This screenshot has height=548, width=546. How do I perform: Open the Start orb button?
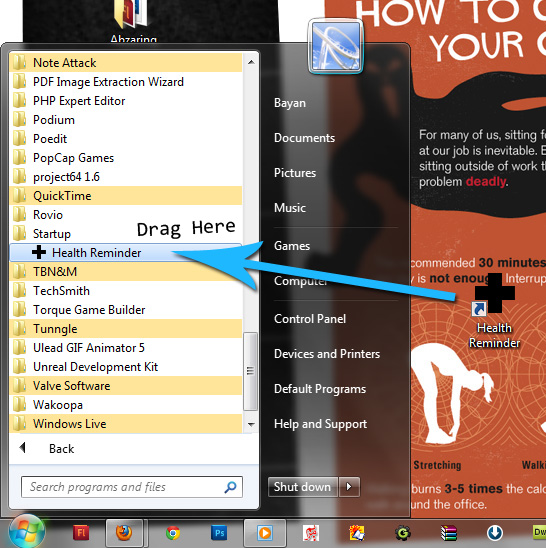click(x=27, y=532)
